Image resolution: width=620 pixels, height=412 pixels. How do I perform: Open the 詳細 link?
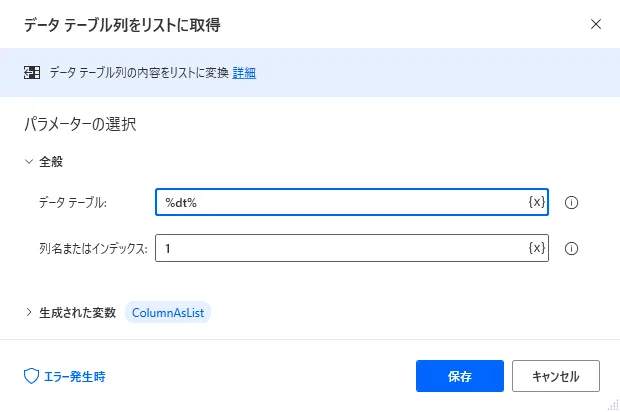(244, 73)
